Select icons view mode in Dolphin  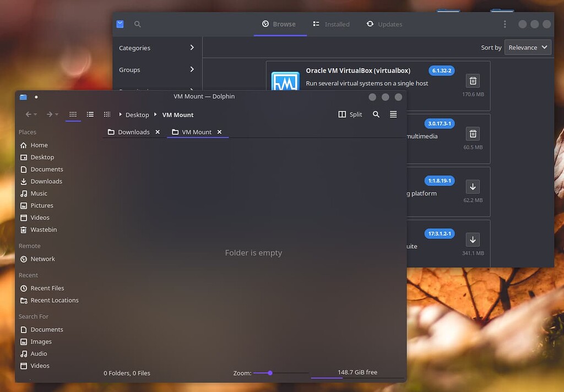coord(73,115)
